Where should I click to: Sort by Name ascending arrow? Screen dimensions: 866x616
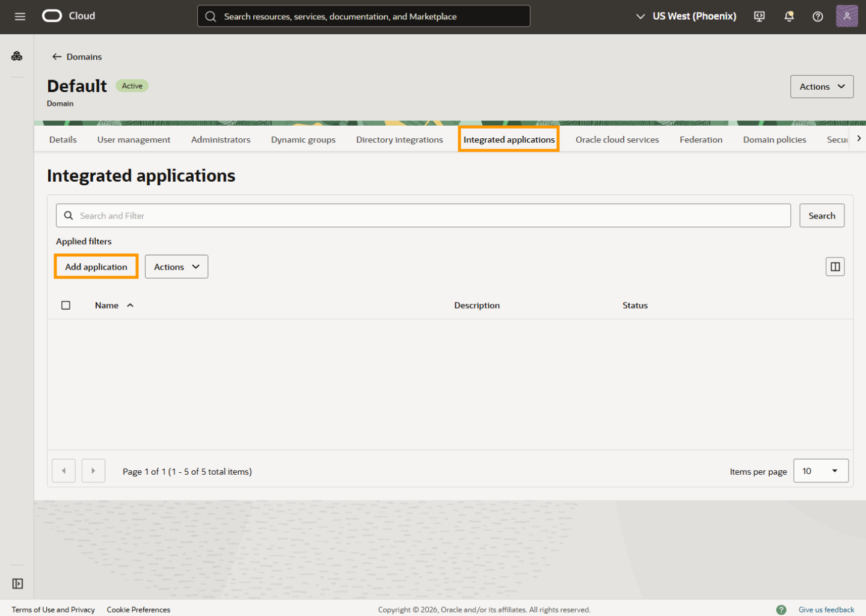(130, 306)
